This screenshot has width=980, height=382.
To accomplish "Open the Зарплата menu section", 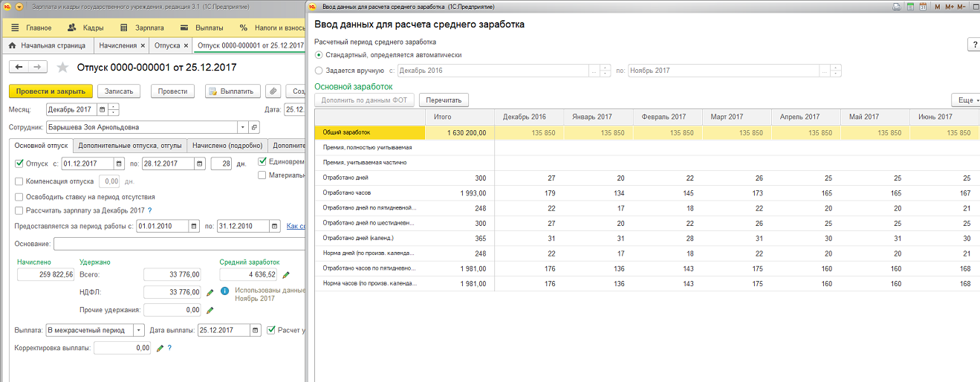I will point(143,27).
